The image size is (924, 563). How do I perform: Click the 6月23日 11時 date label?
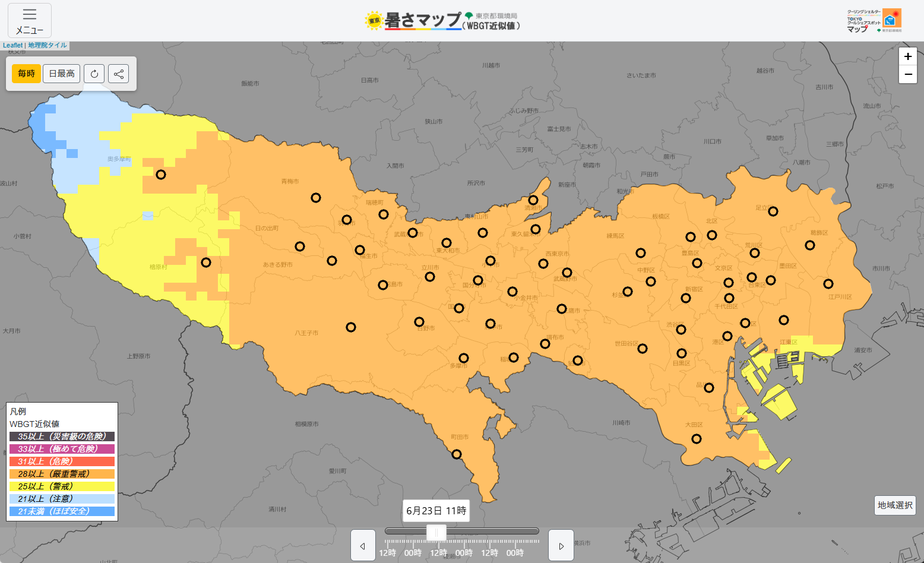coord(436,511)
